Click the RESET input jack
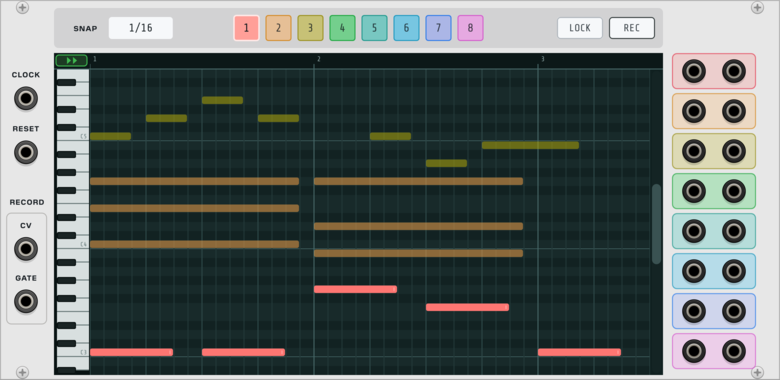The image size is (780, 380). pos(26,152)
